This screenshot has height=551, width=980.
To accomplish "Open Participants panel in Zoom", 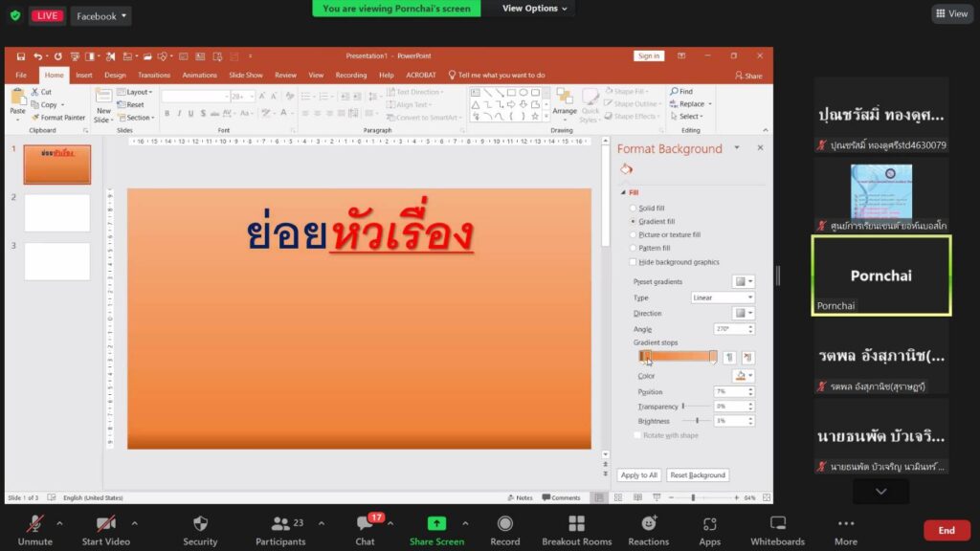I will 280,530.
